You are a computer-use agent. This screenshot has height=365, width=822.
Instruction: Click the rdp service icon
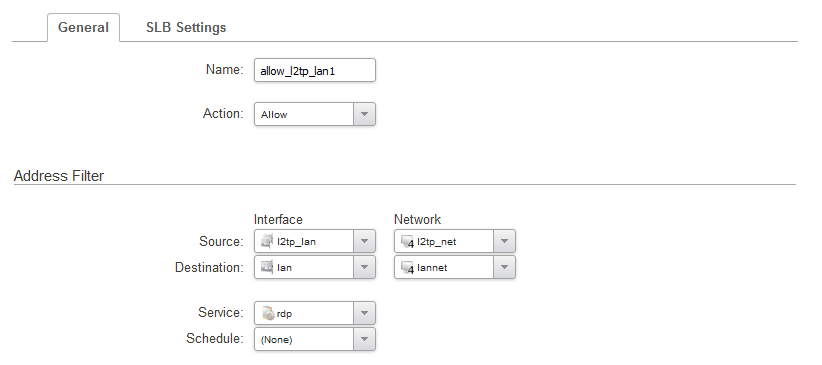[x=268, y=314]
